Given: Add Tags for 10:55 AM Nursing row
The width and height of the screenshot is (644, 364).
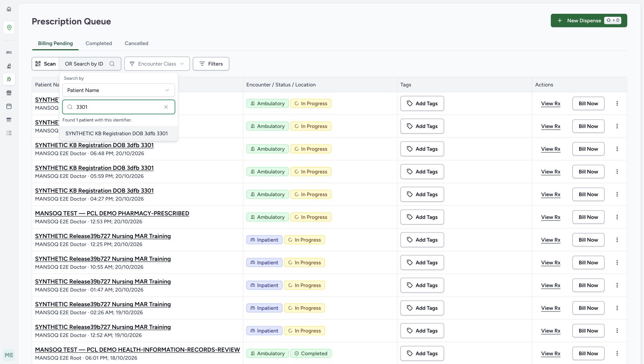Looking at the screenshot, I should point(422,263).
